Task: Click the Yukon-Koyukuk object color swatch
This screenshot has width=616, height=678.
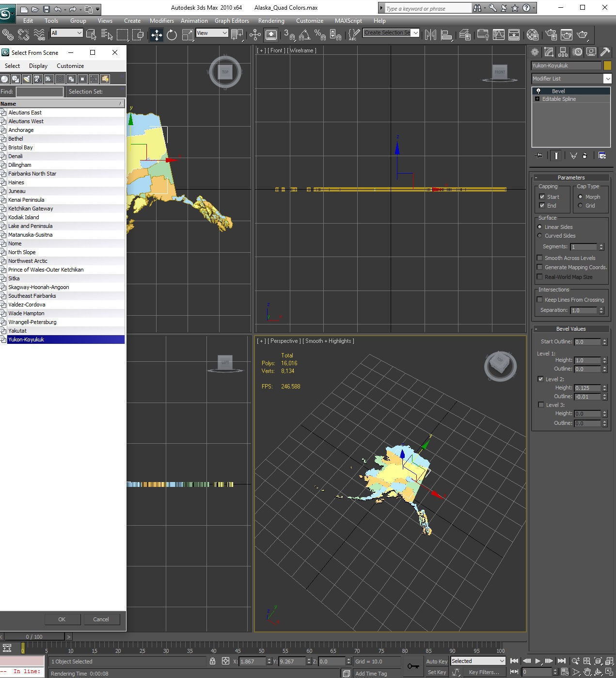Action: (x=607, y=65)
